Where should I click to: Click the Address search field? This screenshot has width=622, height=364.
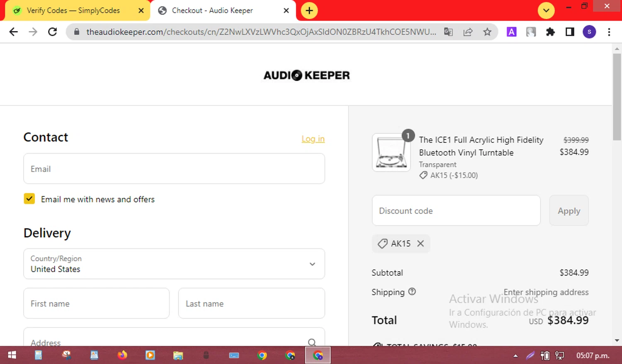click(174, 337)
